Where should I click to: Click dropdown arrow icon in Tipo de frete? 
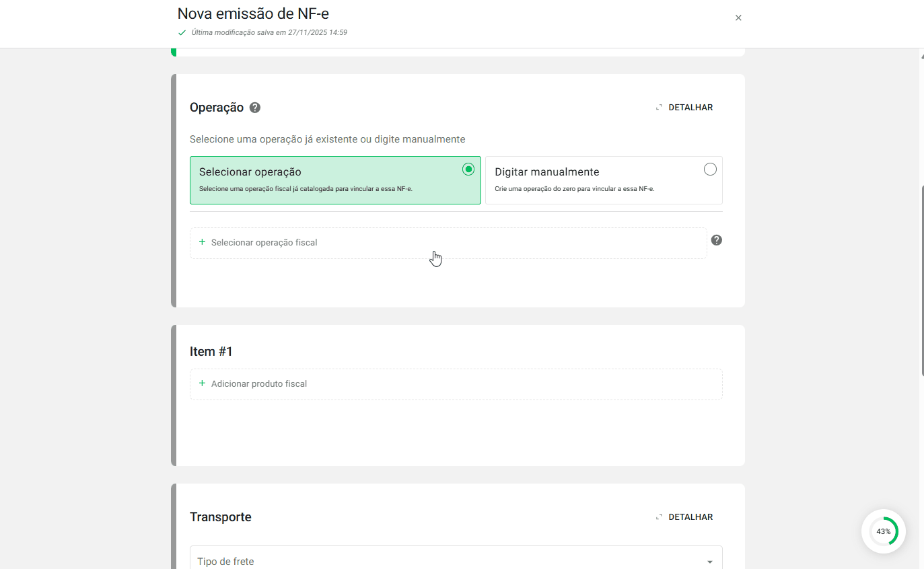708,561
